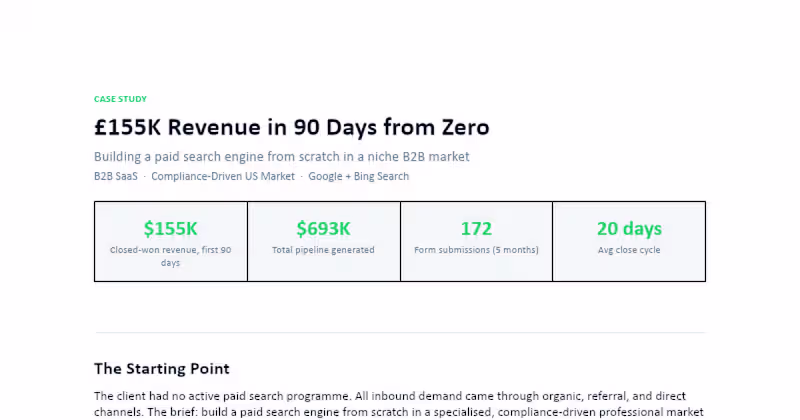Click the Compliance-Driven US Market tag
Image resolution: width=800 pixels, height=420 pixels.
tap(223, 177)
